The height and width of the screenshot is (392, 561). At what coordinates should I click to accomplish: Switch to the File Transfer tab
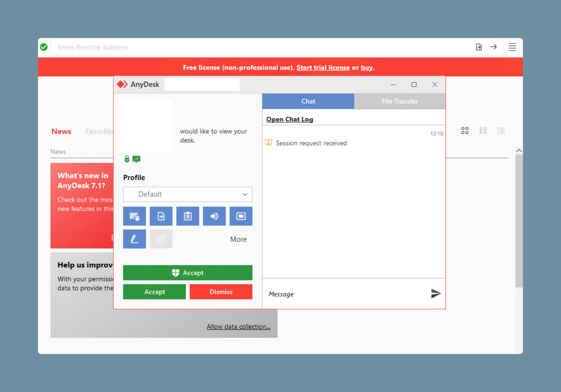(400, 101)
